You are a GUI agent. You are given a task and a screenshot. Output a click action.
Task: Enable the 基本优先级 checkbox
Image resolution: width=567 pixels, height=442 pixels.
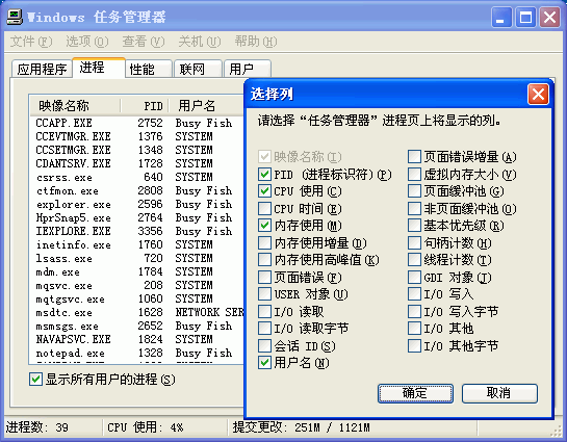[414, 225]
